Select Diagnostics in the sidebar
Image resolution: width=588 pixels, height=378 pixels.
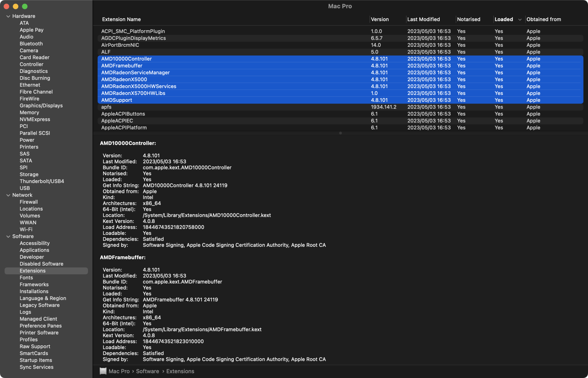click(x=34, y=71)
